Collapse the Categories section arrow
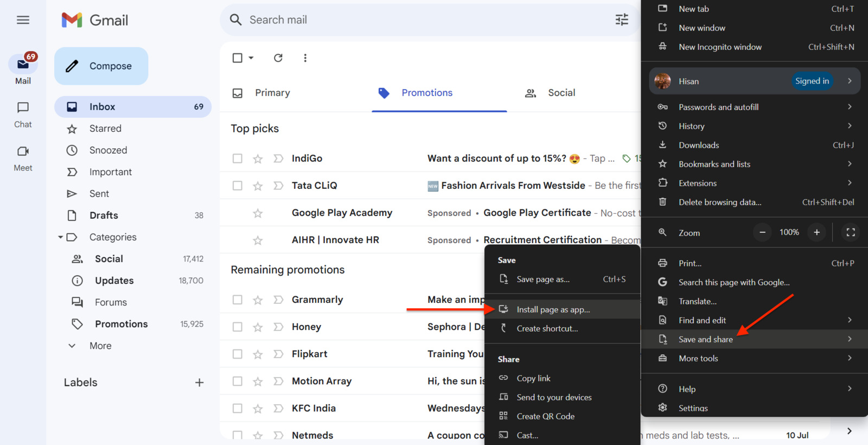The width and height of the screenshot is (868, 445). pos(60,237)
